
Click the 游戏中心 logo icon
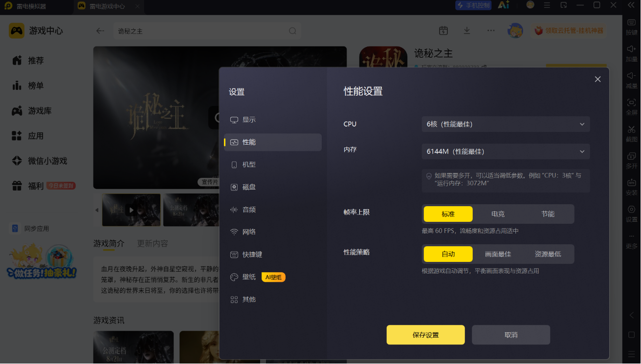17,31
